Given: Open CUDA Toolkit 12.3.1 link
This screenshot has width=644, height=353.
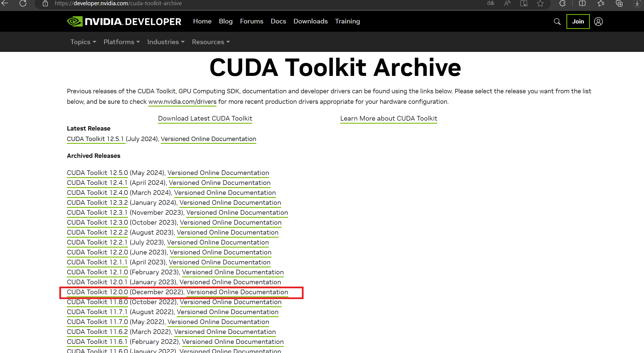Looking at the screenshot, I should point(97,213).
